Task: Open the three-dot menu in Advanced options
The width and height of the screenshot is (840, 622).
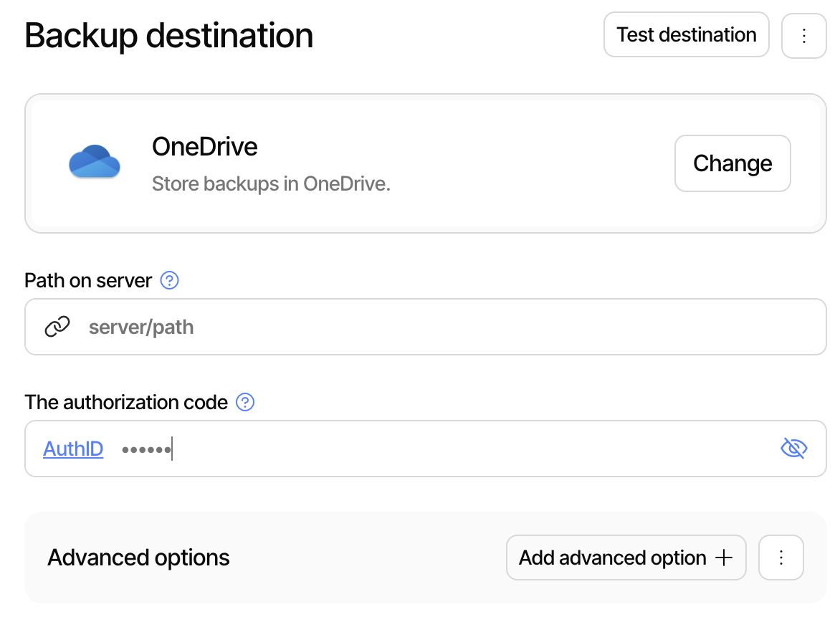Action: click(x=781, y=558)
